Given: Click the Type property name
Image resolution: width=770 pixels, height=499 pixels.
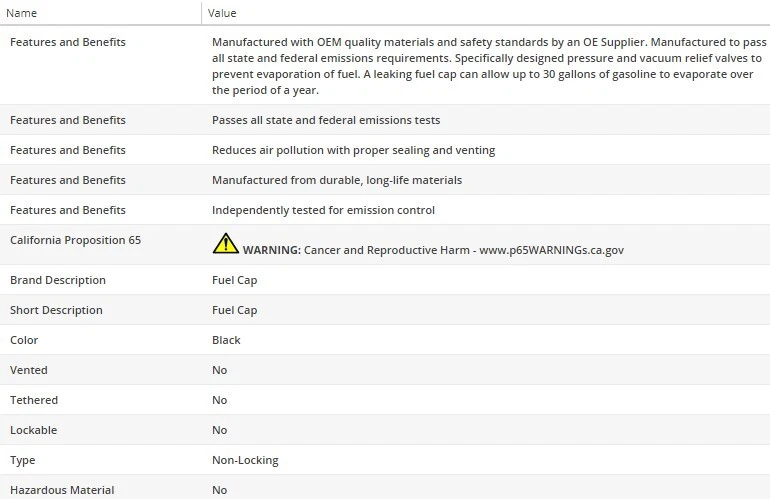Looking at the screenshot, I should 22,460.
